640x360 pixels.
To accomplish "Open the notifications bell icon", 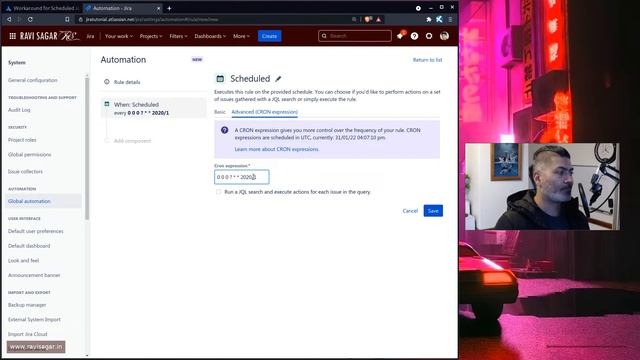I will point(400,36).
